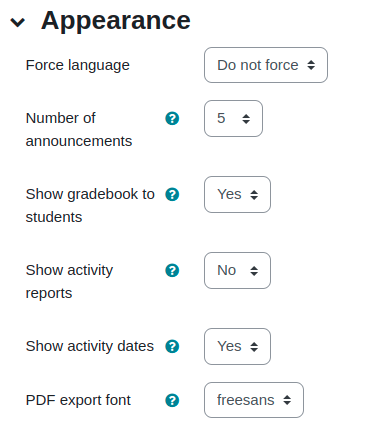Open Show activity dates Yes dropdown

pyautogui.click(x=237, y=346)
